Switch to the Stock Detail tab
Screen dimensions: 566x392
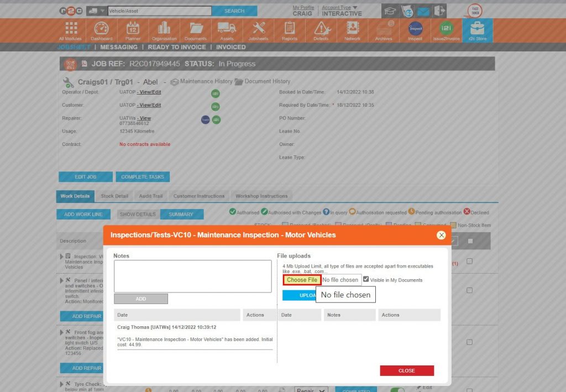pos(114,196)
